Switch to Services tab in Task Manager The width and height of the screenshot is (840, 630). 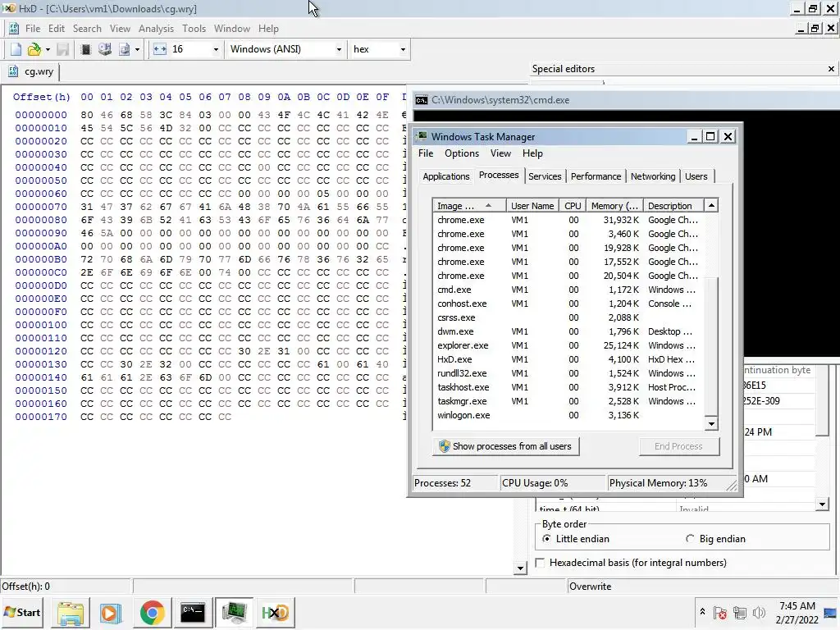coord(545,176)
